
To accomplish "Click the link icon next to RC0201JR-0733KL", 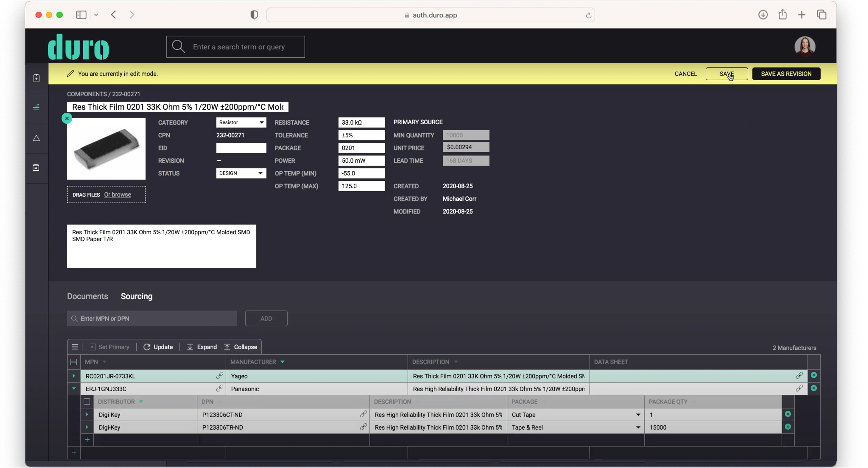I will (219, 375).
